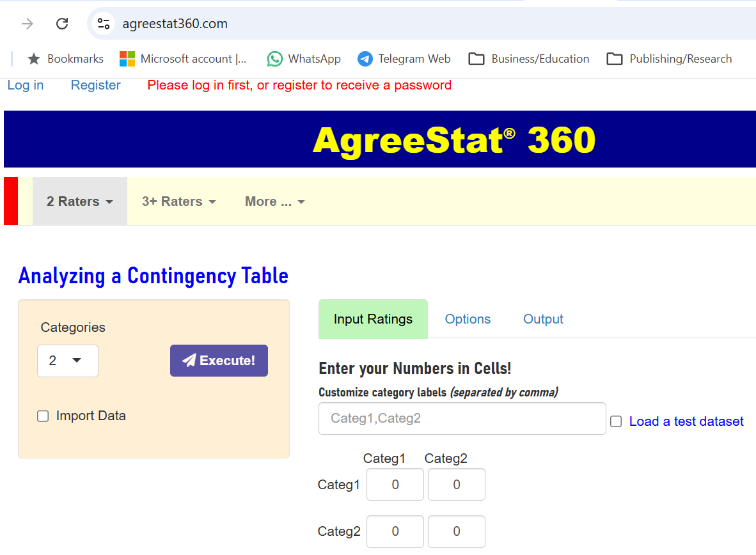Click the Register link
This screenshot has width=756, height=555.
coord(95,85)
